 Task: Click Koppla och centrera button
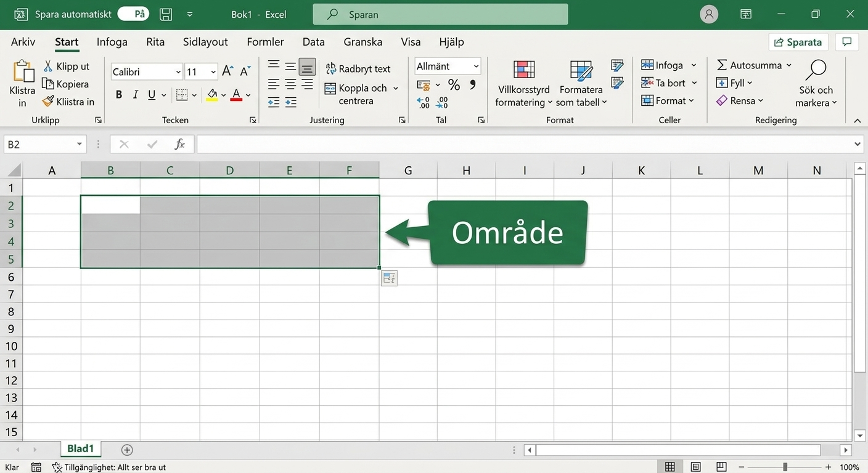[x=356, y=94]
